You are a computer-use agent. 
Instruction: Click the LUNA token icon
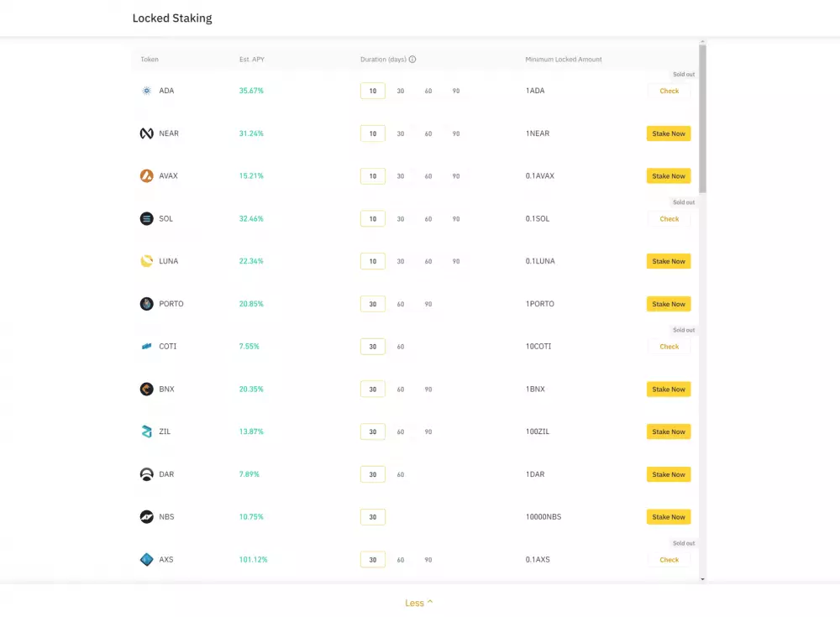pyautogui.click(x=144, y=261)
